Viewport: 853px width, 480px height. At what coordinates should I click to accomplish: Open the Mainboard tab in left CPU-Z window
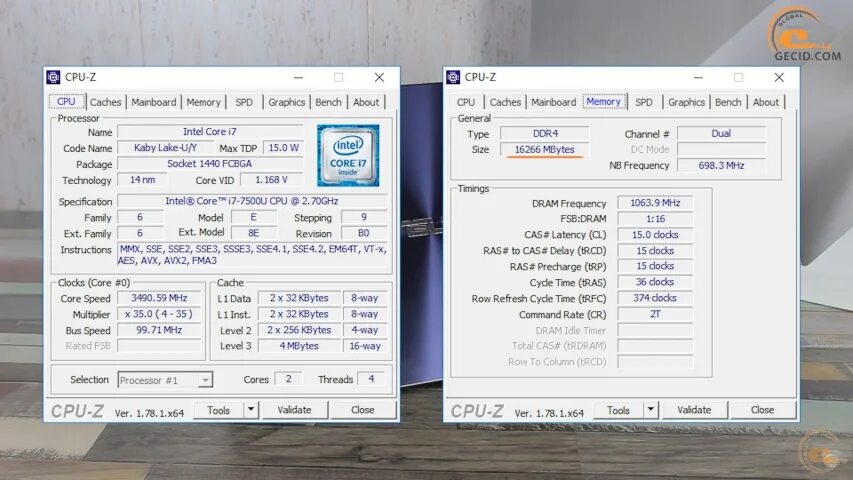(x=154, y=102)
